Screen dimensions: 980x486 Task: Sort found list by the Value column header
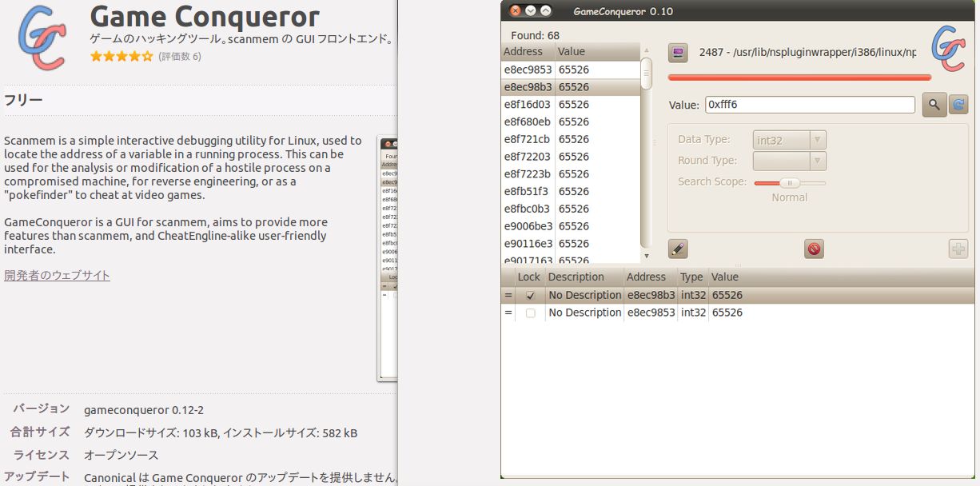coord(597,52)
